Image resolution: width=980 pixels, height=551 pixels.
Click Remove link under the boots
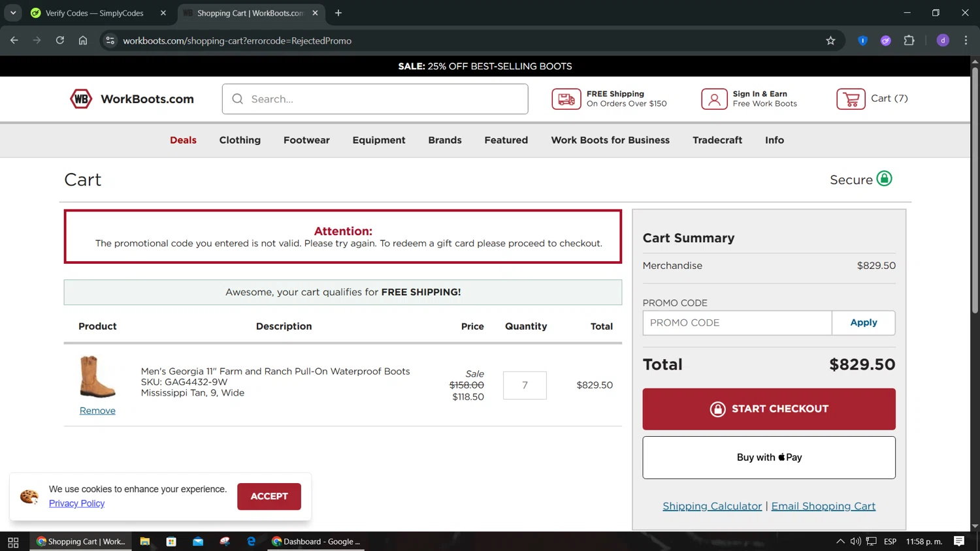click(x=97, y=411)
